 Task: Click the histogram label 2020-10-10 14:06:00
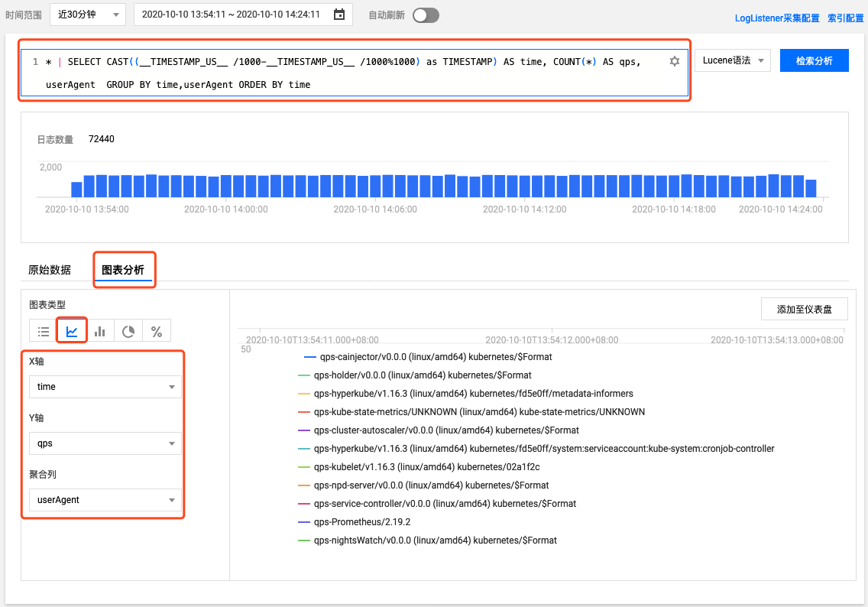(x=375, y=209)
